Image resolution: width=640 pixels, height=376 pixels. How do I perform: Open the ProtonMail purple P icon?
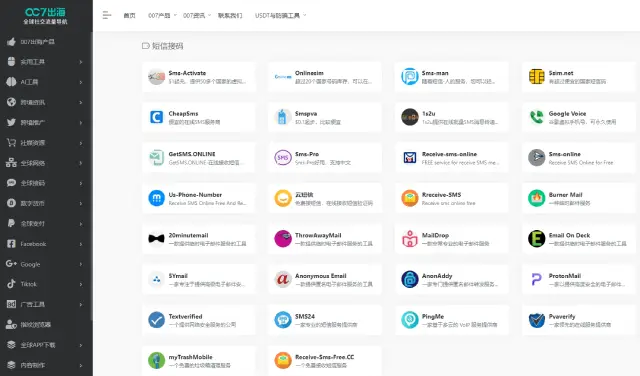[536, 280]
